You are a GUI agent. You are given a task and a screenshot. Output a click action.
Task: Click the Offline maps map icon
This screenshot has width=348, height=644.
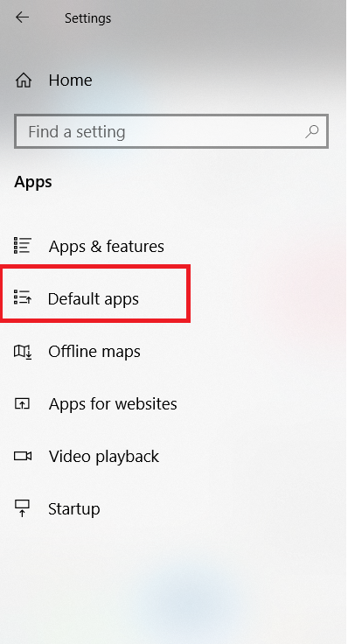click(x=23, y=352)
